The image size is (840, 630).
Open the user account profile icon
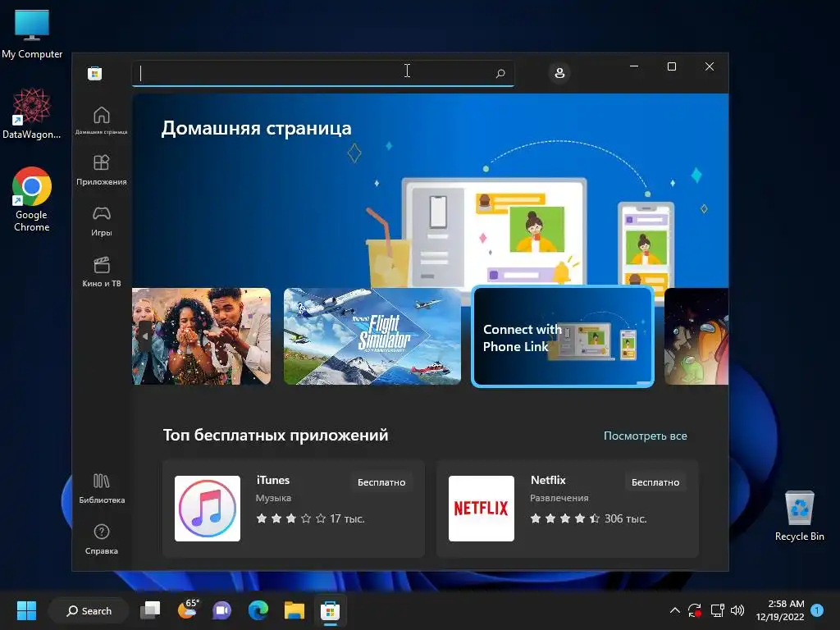[559, 73]
